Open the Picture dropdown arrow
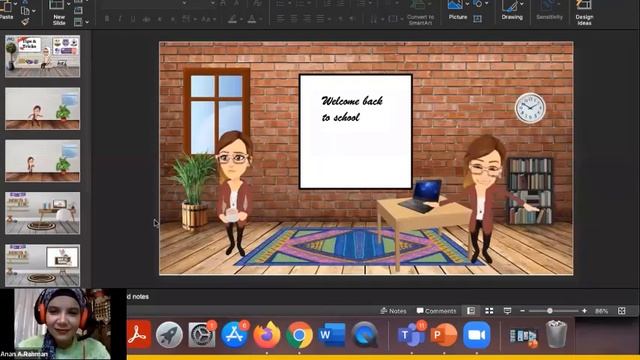640x360 pixels. point(467,4)
